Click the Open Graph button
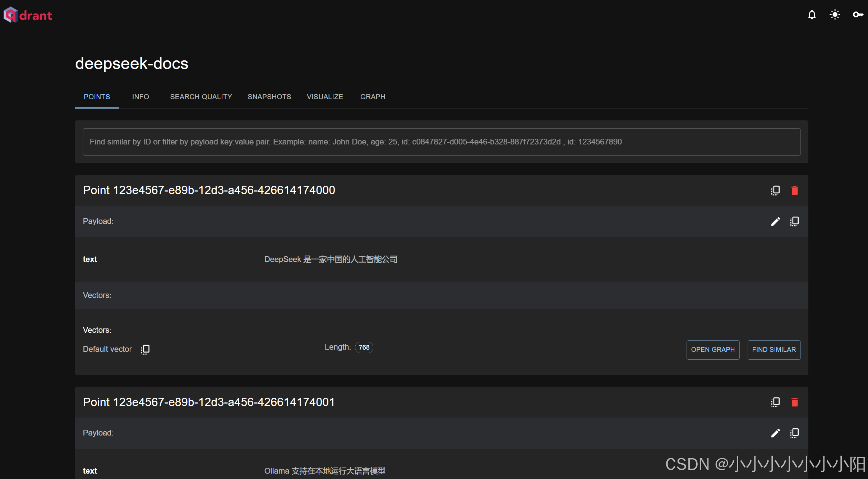868x479 pixels. (713, 350)
